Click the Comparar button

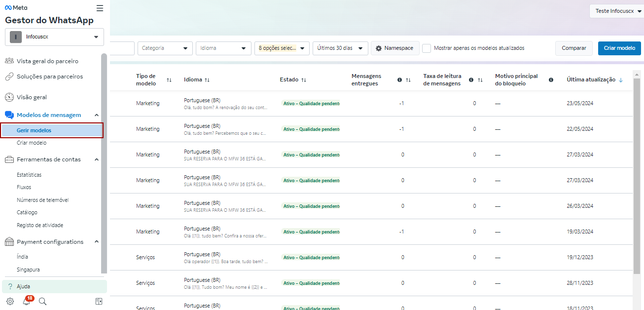point(573,48)
